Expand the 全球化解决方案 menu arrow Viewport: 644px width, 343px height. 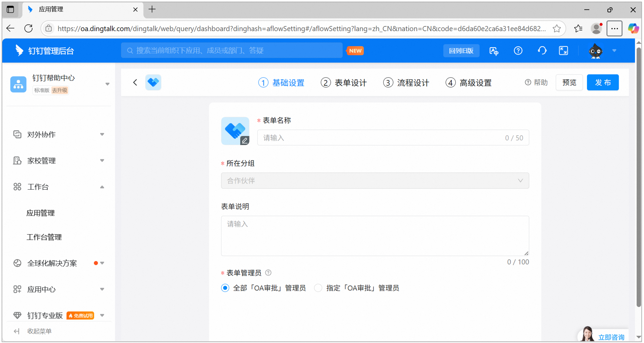[102, 263]
